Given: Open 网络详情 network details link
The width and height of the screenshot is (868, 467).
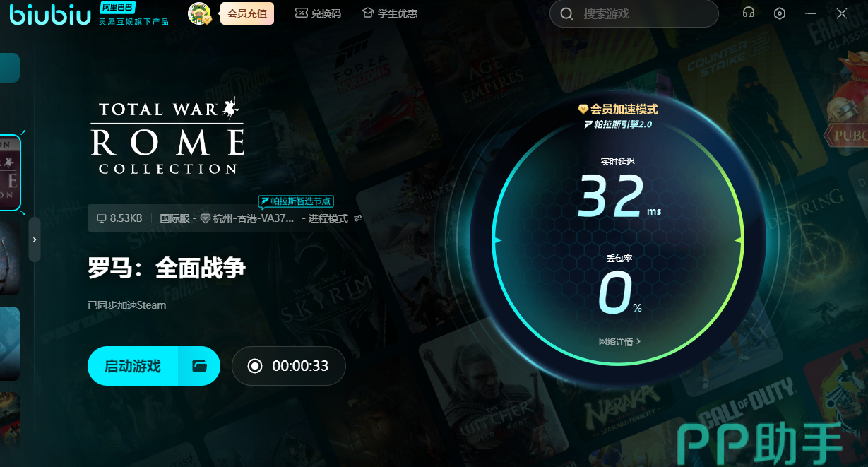Looking at the screenshot, I should [619, 341].
